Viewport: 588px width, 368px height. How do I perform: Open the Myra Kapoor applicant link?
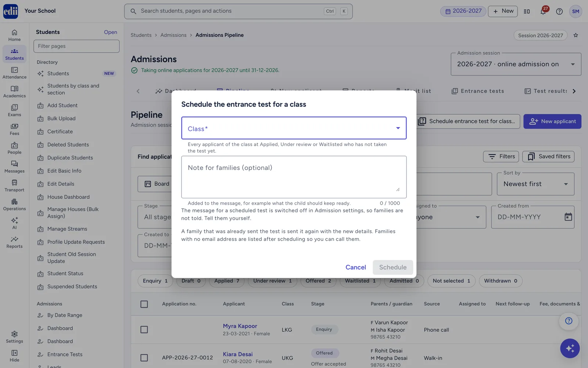click(240, 326)
